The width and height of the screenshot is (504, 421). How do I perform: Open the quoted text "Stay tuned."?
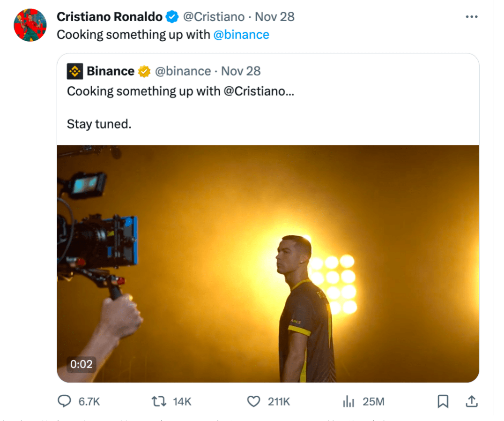tap(99, 124)
